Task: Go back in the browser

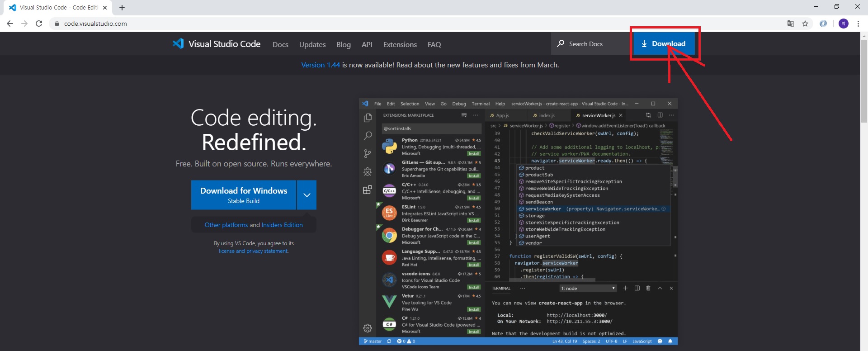Action: tap(10, 24)
